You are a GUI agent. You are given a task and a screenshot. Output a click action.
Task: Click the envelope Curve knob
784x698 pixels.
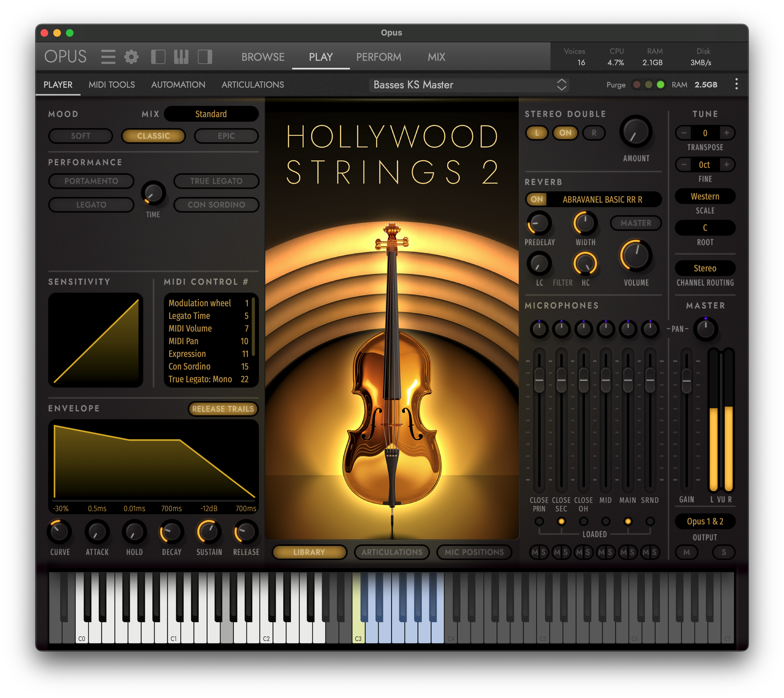pyautogui.click(x=60, y=532)
